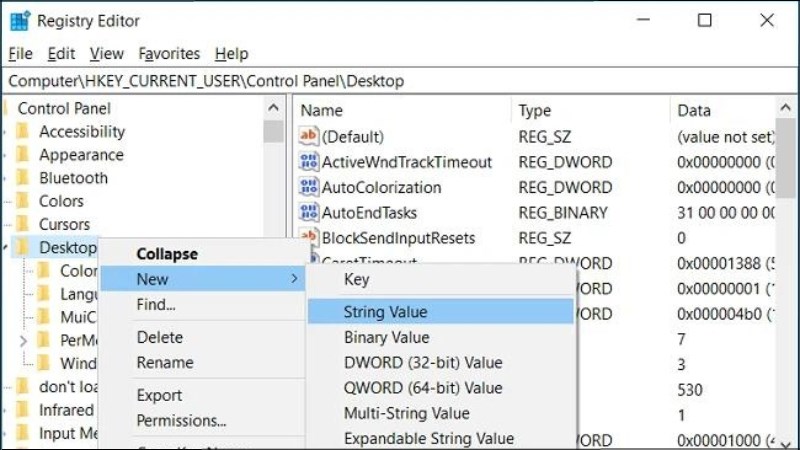Select Multi-String Value option
800x450 pixels.
441,413
